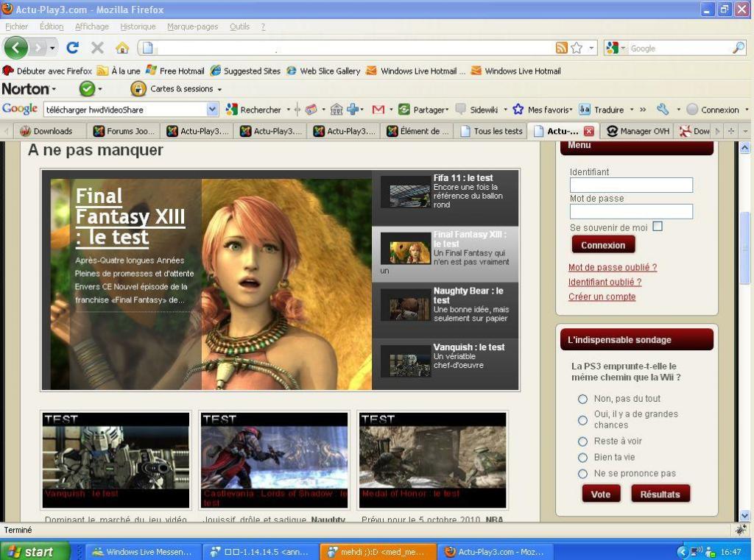Click Débuter avec Firefox bookmark
The width and height of the screenshot is (754, 560).
[47, 71]
